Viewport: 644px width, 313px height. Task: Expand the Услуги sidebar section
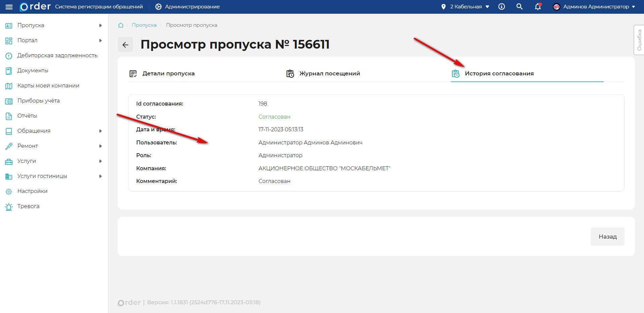click(27, 161)
